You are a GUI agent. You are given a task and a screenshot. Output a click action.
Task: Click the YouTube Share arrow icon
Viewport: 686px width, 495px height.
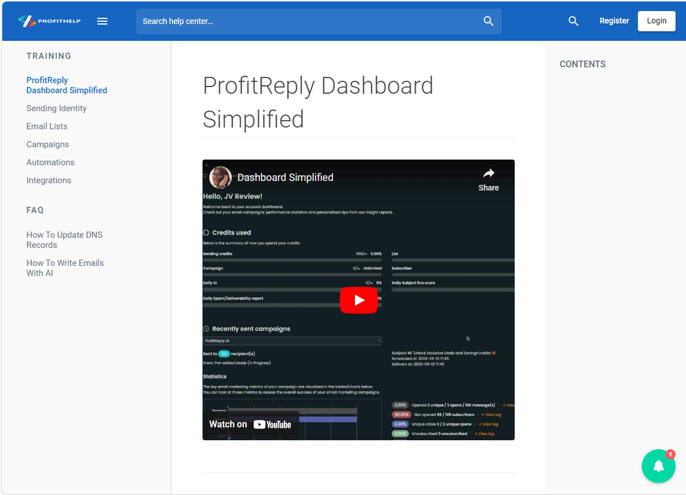489,173
